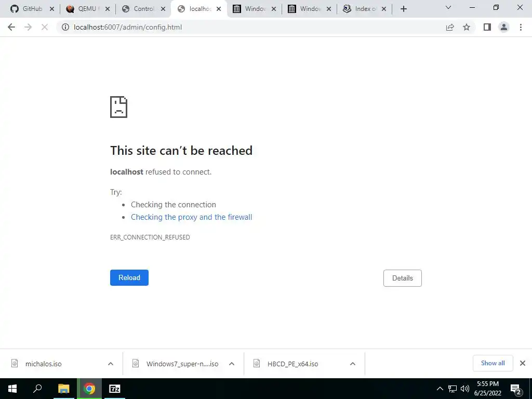Click the Details button
This screenshot has height=399, width=532.
(x=403, y=278)
